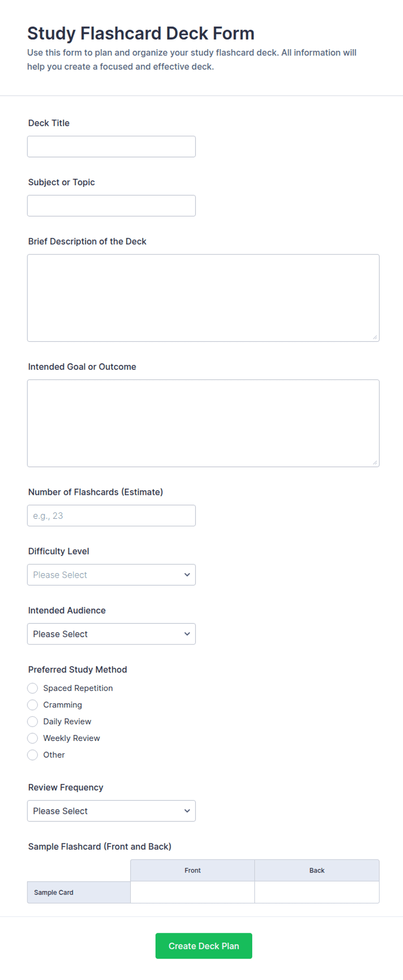Image resolution: width=403 pixels, height=980 pixels.
Task: Choose Cramming as preferred study method
Action: [32, 705]
